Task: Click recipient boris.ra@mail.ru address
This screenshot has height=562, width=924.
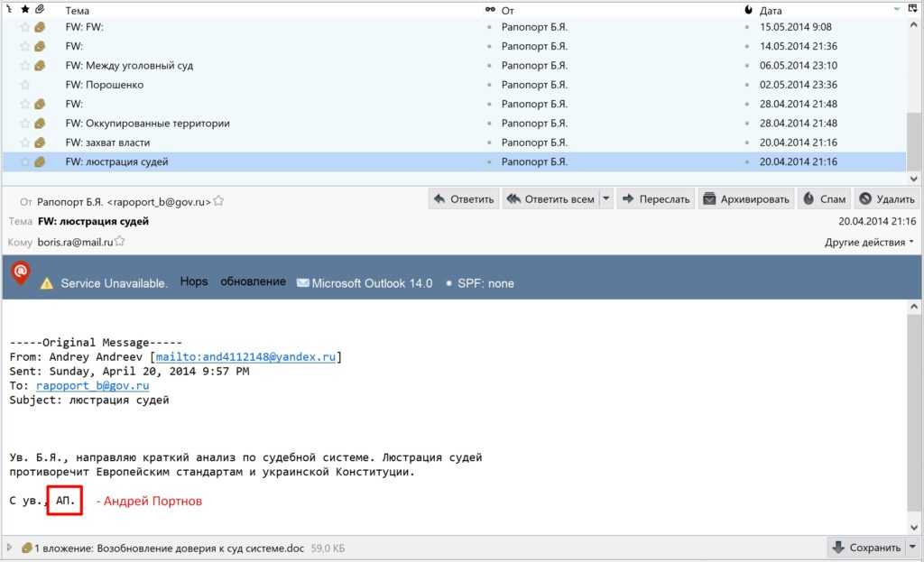Action: click(x=75, y=242)
